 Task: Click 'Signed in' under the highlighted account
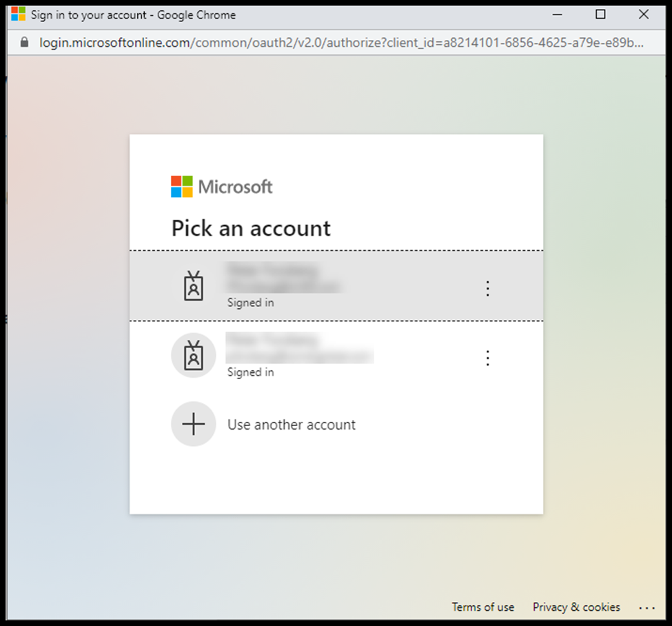click(x=250, y=303)
